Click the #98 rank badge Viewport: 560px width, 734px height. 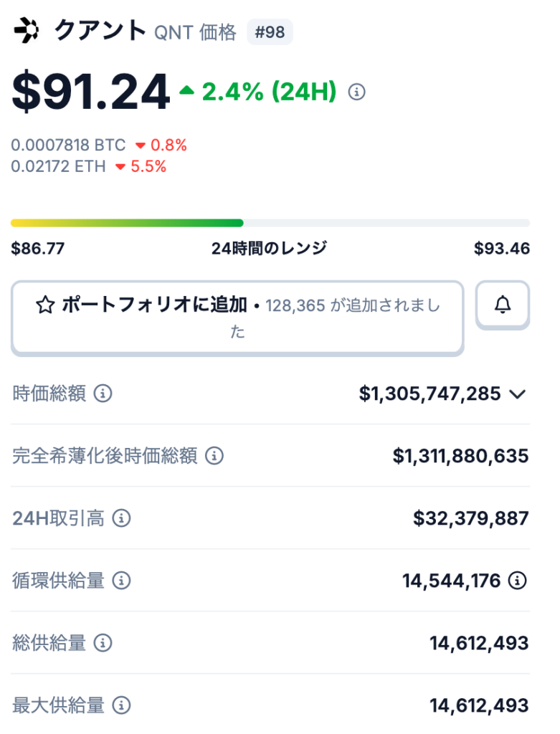coord(270,32)
